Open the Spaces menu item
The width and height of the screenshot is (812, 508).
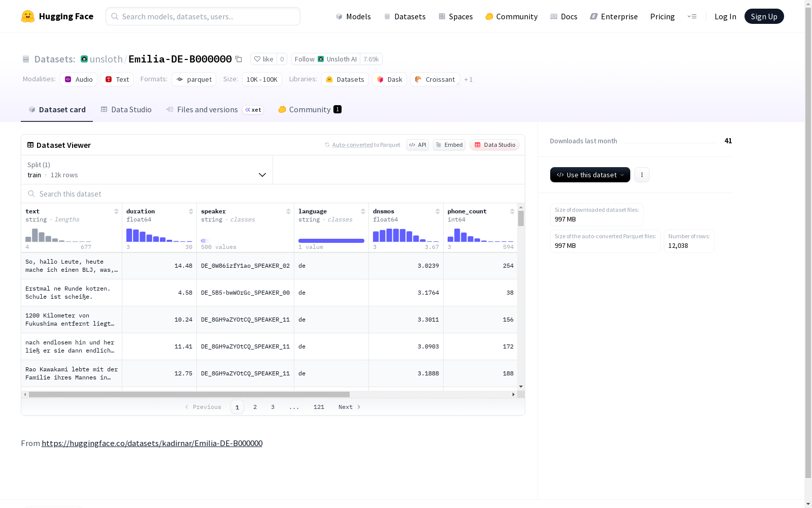tap(456, 16)
